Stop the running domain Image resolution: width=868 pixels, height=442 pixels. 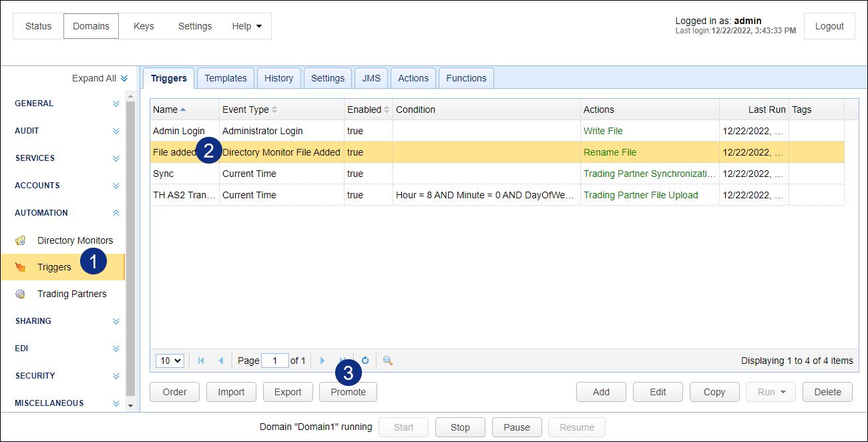point(460,427)
